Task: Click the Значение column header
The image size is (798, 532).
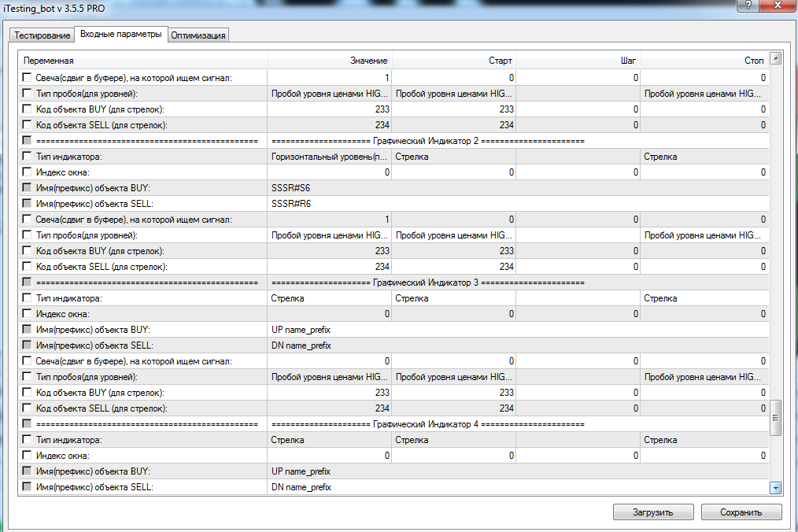Action: 329,61
